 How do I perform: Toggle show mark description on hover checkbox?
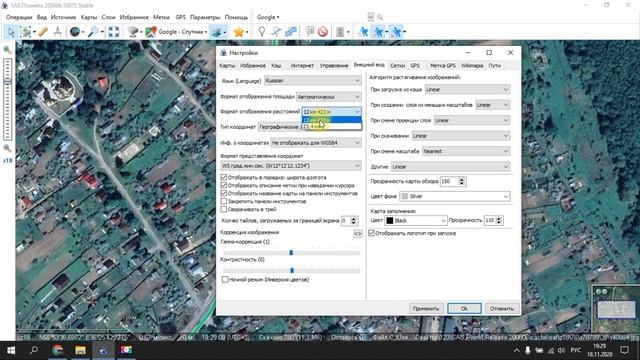point(224,185)
